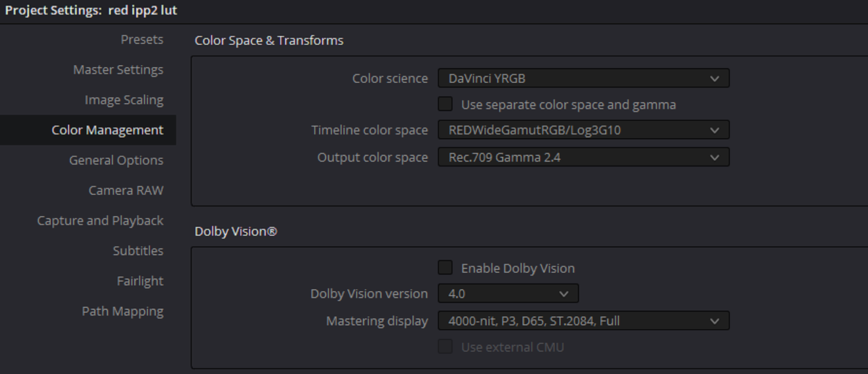Switch to Fairlight settings
The width and height of the screenshot is (868, 374).
[x=140, y=280]
